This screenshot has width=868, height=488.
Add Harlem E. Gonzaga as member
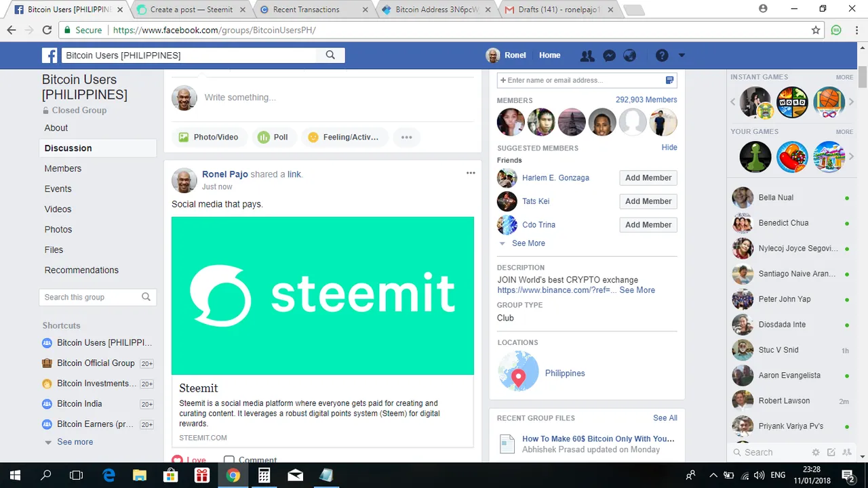click(x=648, y=178)
